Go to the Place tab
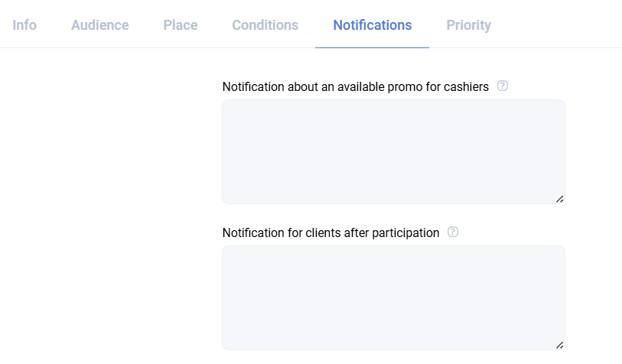The height and width of the screenshot is (364, 622). 181,25
